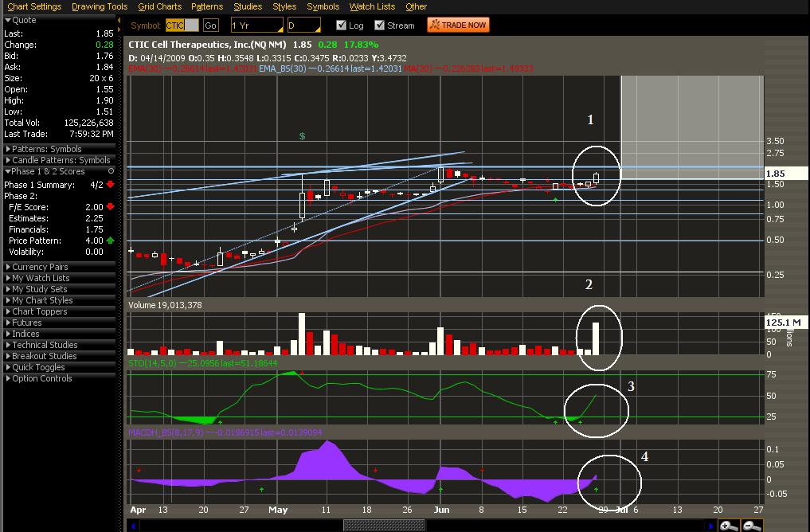This screenshot has height=532, width=810.
Task: Click the zoom out magnifier icon
Action: click(x=752, y=526)
